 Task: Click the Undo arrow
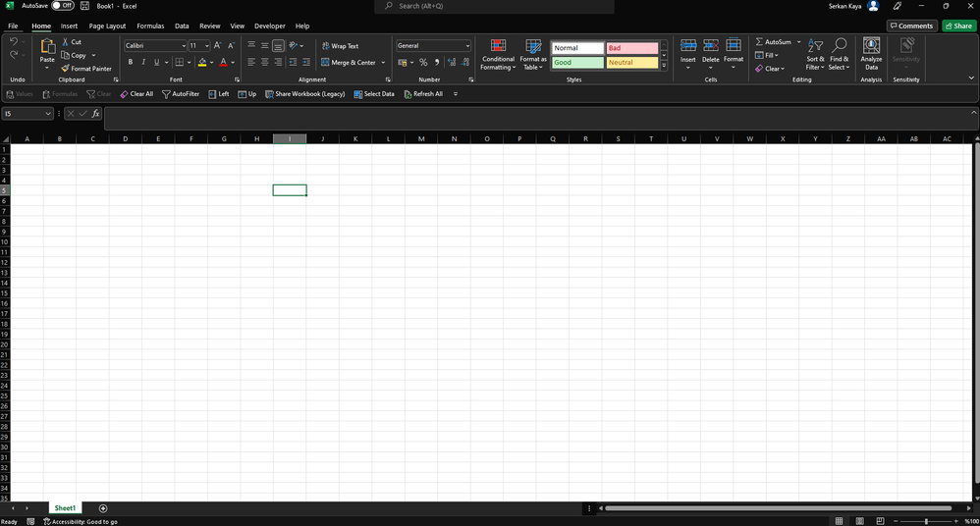coord(14,42)
